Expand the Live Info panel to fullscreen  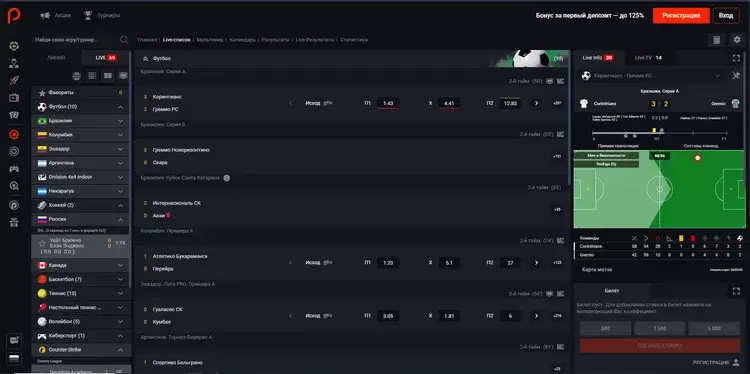pyautogui.click(x=736, y=58)
